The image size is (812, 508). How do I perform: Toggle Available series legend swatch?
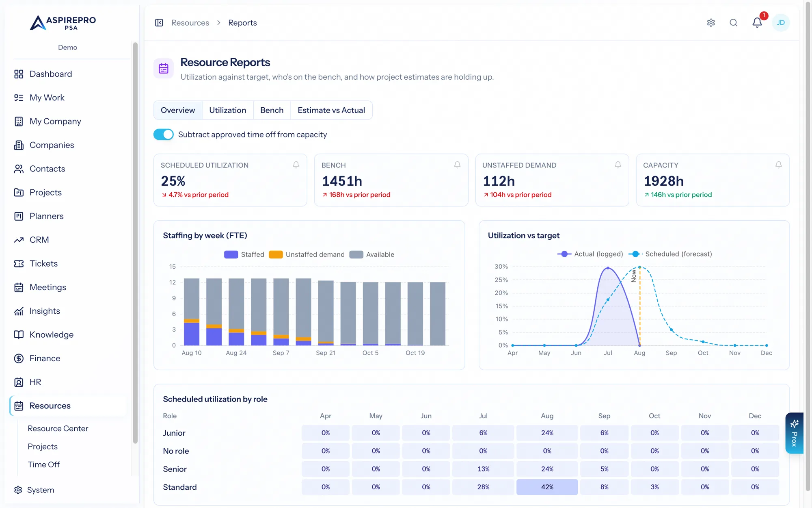(x=356, y=254)
